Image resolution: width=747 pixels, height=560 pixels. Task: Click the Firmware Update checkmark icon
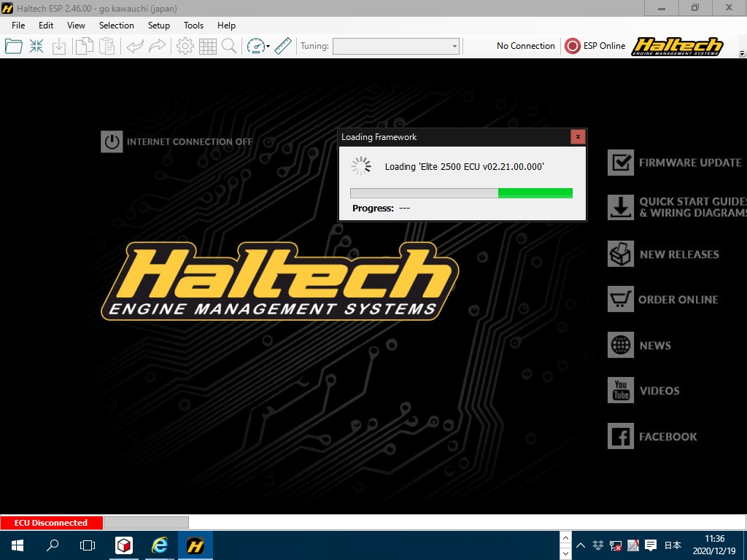[x=621, y=163]
